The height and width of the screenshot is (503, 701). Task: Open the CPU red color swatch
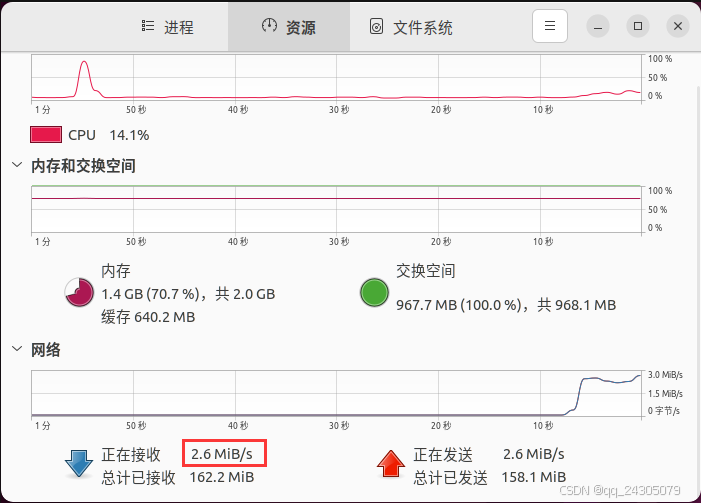coord(46,135)
